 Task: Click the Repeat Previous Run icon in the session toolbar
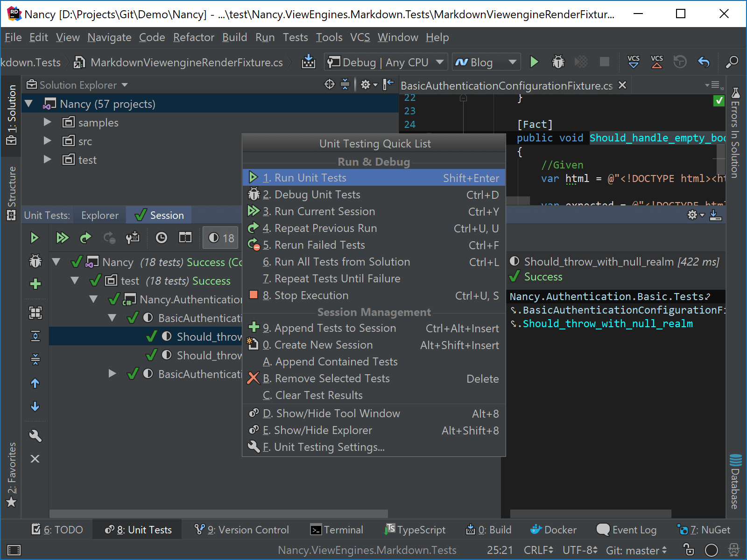tap(85, 238)
